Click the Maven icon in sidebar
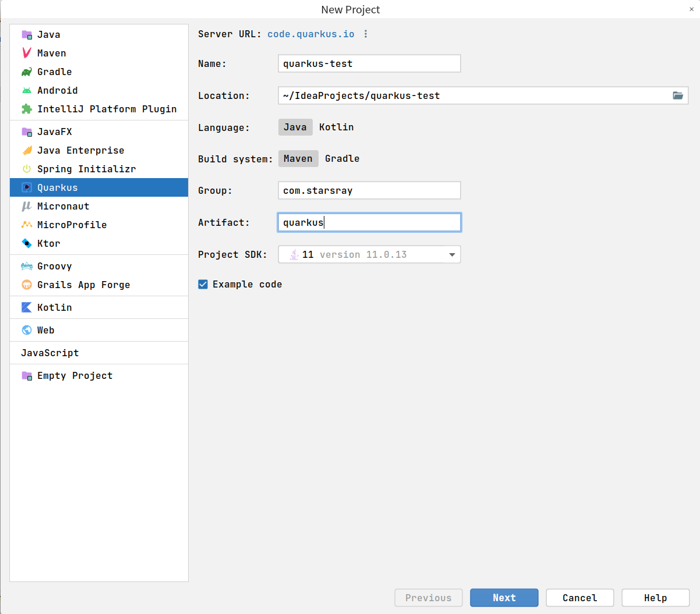Screen dimensions: 700x614 [x=27, y=53]
